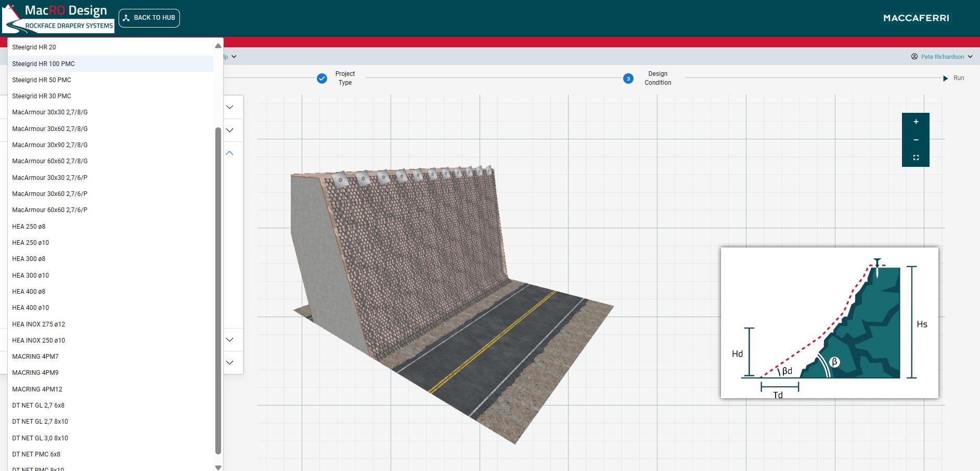
Task: Select MACRING 4PM9 option
Action: pos(110,373)
